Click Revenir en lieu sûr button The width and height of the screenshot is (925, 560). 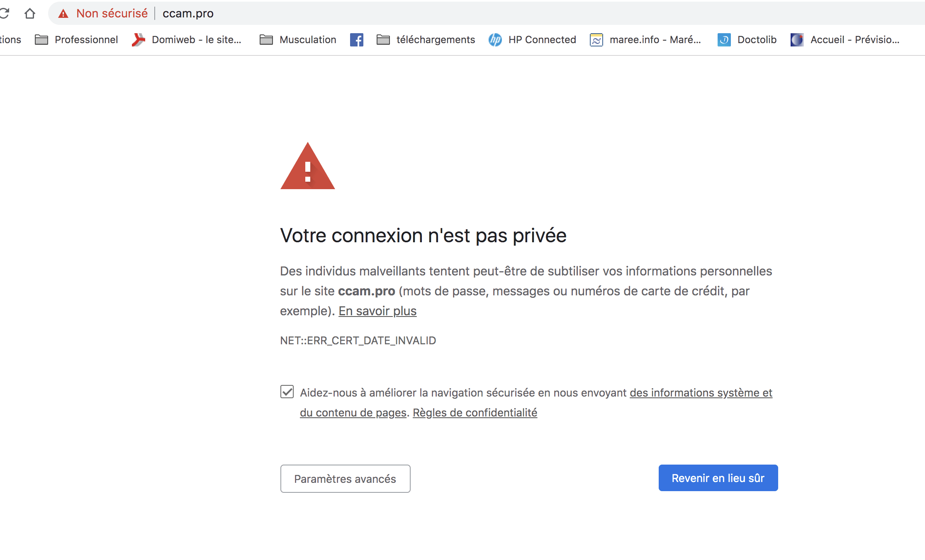[718, 478]
